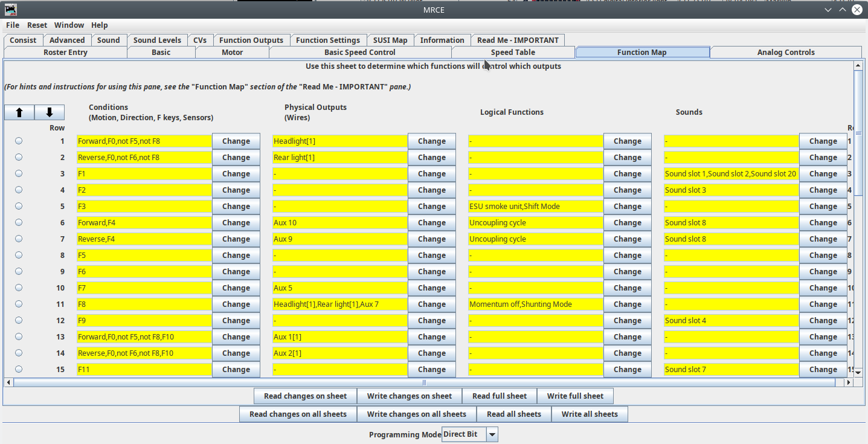Click the Sound slot 4 field in row 12
Image resolution: width=868 pixels, height=444 pixels.
[731, 321]
